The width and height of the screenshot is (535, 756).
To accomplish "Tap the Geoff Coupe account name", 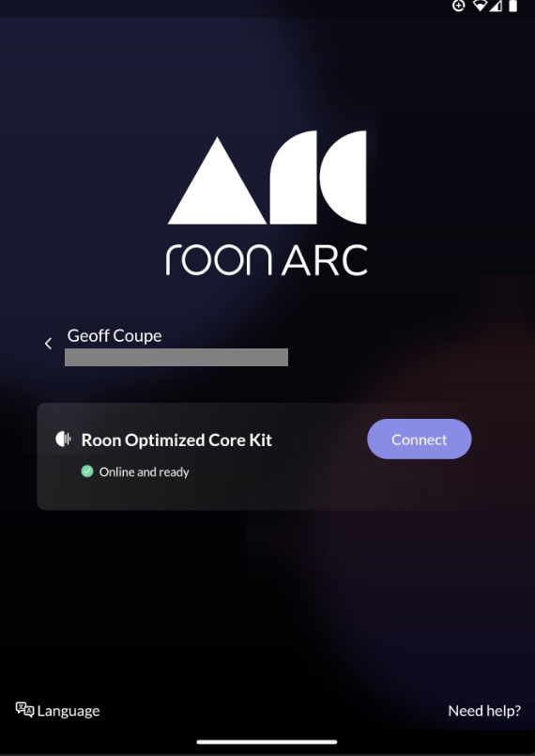I will pos(115,335).
